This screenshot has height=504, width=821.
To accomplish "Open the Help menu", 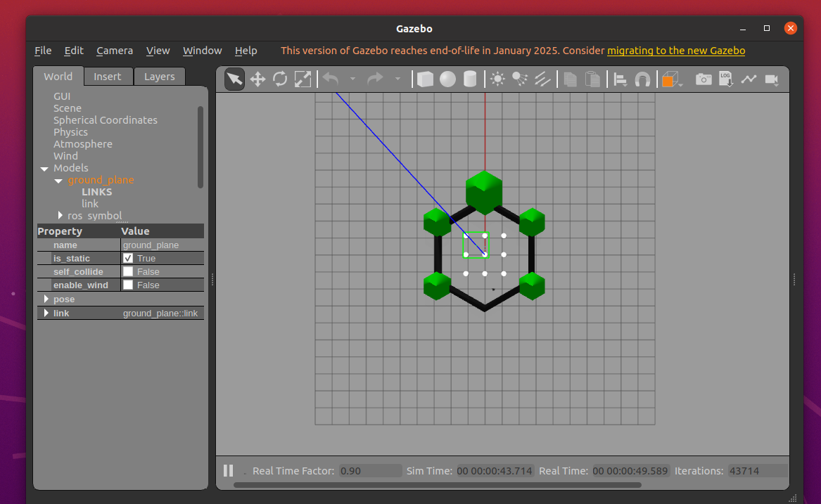I will click(246, 50).
